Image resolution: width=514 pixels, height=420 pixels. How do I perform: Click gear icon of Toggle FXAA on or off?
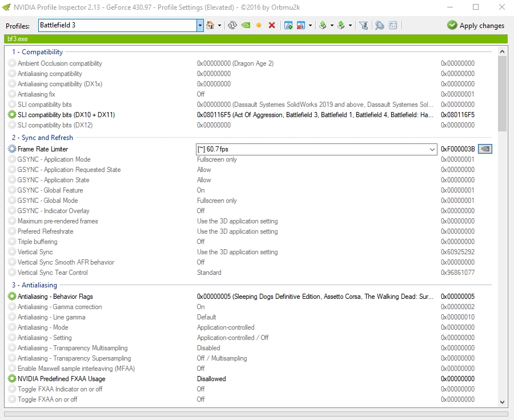pos(12,399)
